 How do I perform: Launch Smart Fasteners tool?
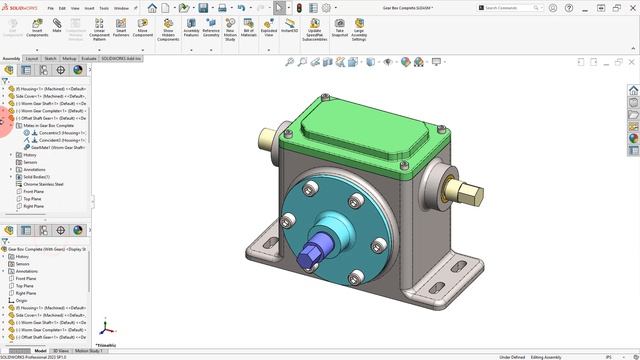click(121, 28)
